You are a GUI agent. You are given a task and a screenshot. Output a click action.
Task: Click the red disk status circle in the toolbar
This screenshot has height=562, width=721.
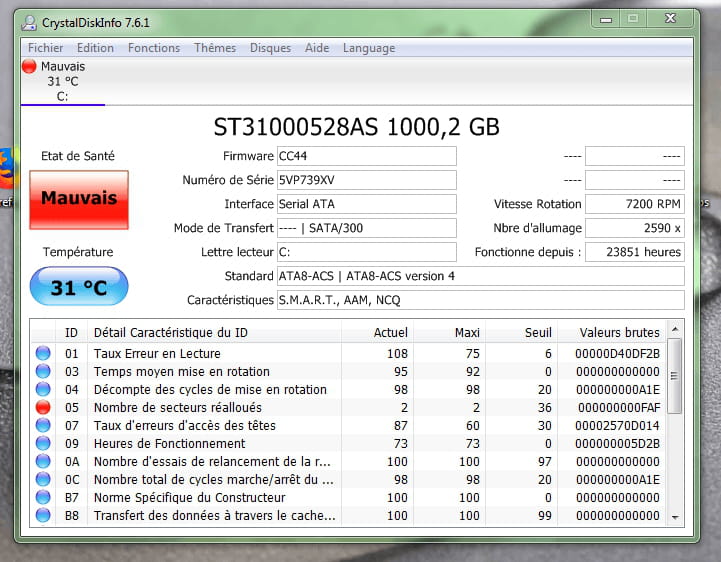(x=29, y=66)
